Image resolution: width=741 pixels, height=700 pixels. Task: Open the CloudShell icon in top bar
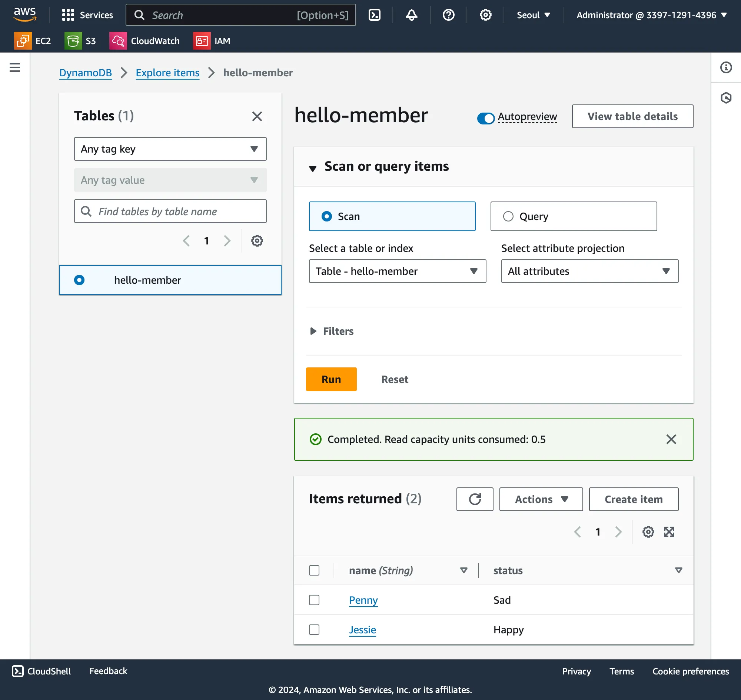[x=374, y=15]
